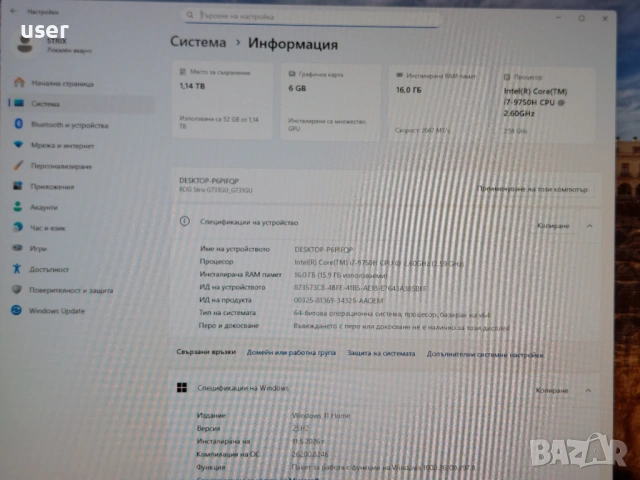The image size is (640, 480).
Task: Select device name value DESKTOP-P6PIFQP in specifications
Action: tap(323, 249)
